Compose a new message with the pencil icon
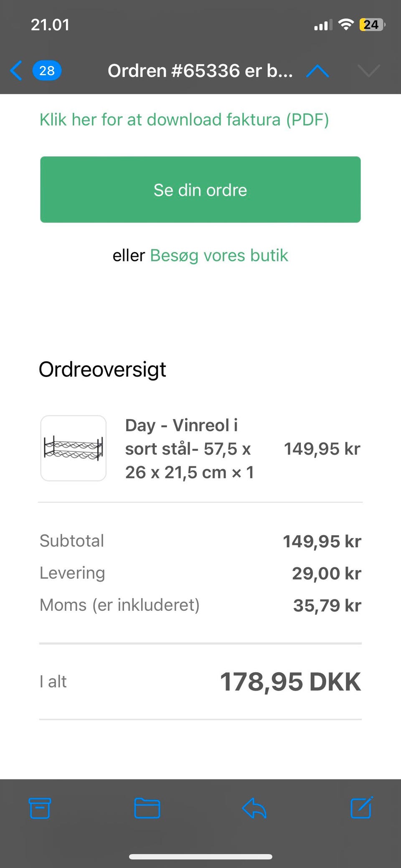 [x=361, y=807]
